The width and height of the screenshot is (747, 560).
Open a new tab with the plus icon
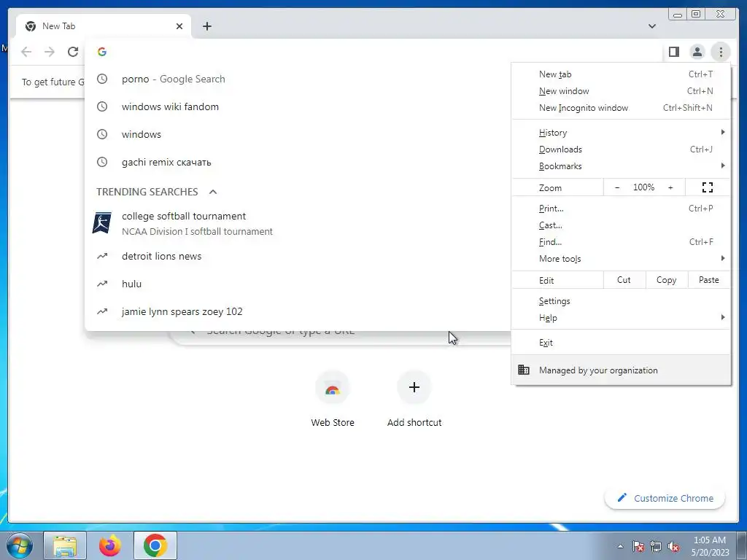point(207,26)
